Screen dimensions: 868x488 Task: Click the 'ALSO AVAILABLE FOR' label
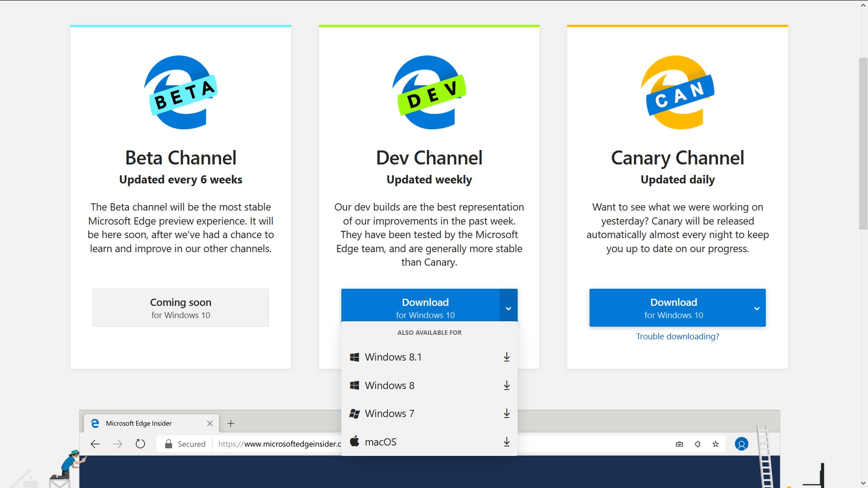429,333
